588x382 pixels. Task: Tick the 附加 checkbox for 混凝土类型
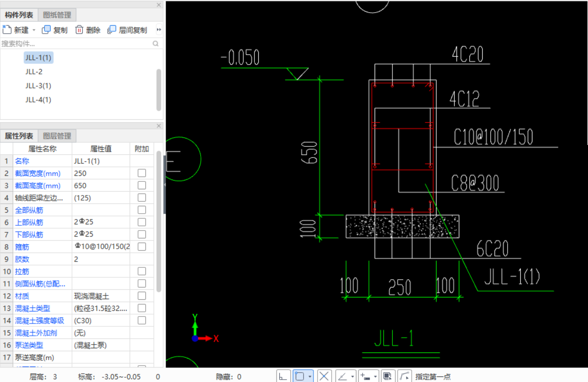coord(142,308)
